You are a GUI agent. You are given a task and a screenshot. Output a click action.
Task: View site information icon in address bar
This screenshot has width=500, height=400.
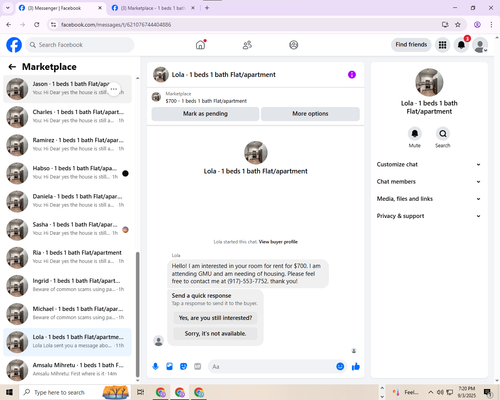[x=53, y=25]
